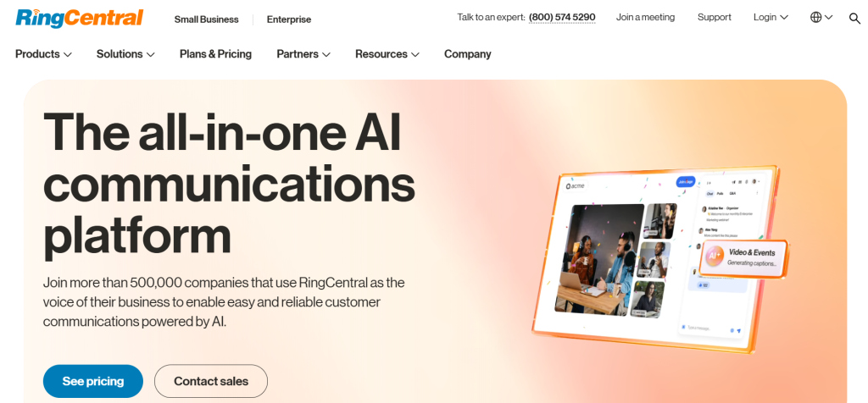Click the send arrow in the mockup chat
This screenshot has width=868, height=403.
[x=738, y=330]
